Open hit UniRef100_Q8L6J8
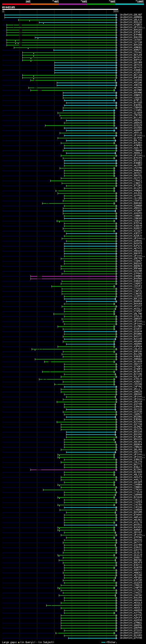 pos(131,20)
